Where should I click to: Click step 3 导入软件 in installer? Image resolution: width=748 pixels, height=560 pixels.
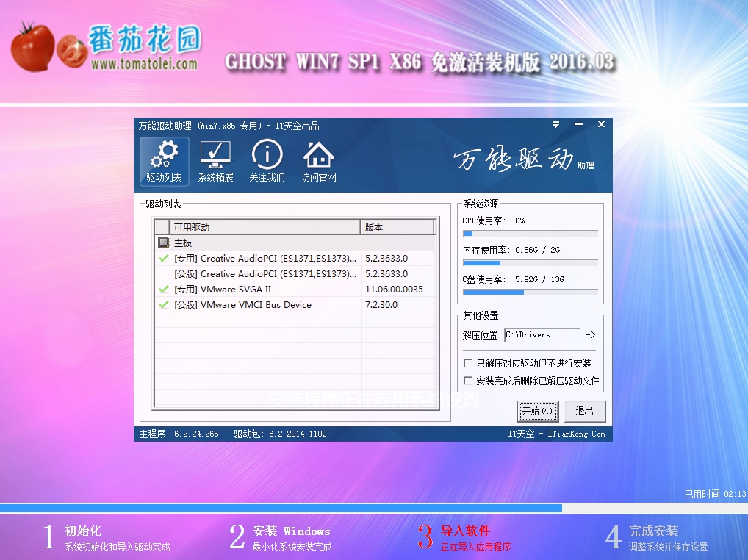coord(464,537)
